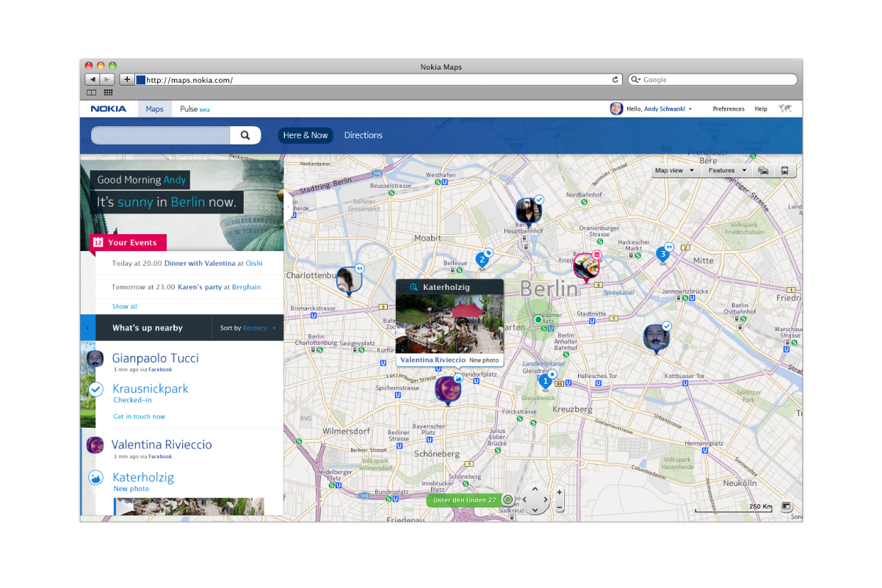Click the Google search field

pos(712,79)
